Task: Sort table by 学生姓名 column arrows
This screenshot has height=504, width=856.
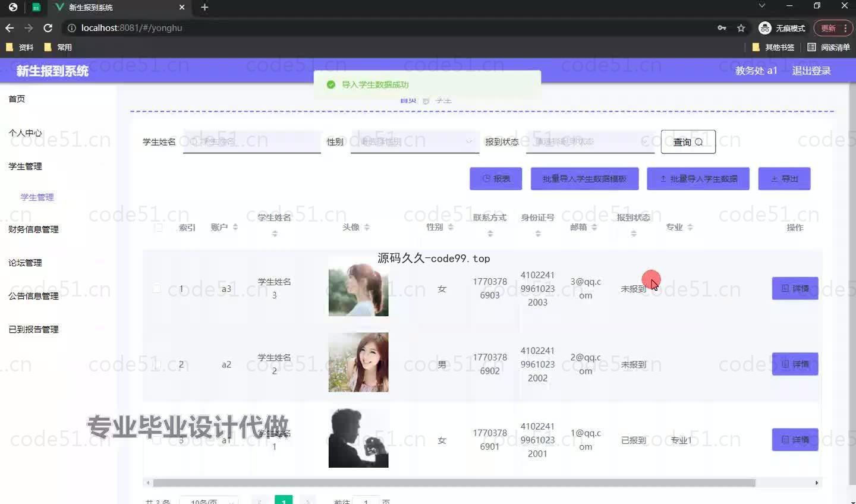Action: 275,234
